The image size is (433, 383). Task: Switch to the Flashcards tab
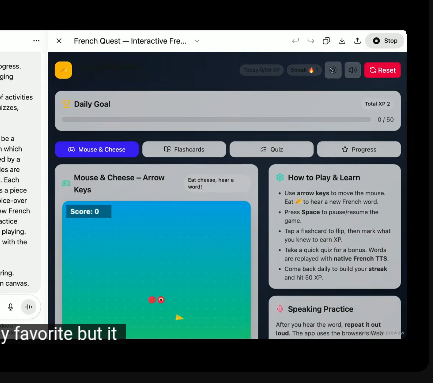pyautogui.click(x=184, y=149)
